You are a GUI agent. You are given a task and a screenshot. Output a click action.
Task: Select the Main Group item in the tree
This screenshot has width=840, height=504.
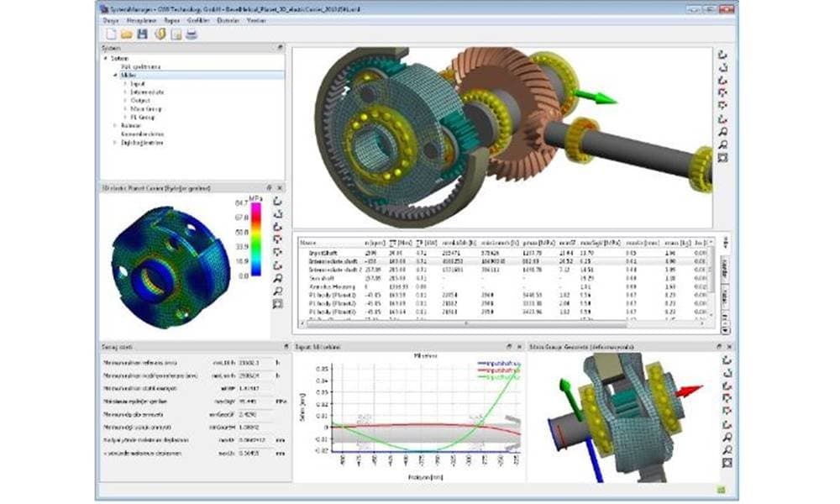point(145,108)
